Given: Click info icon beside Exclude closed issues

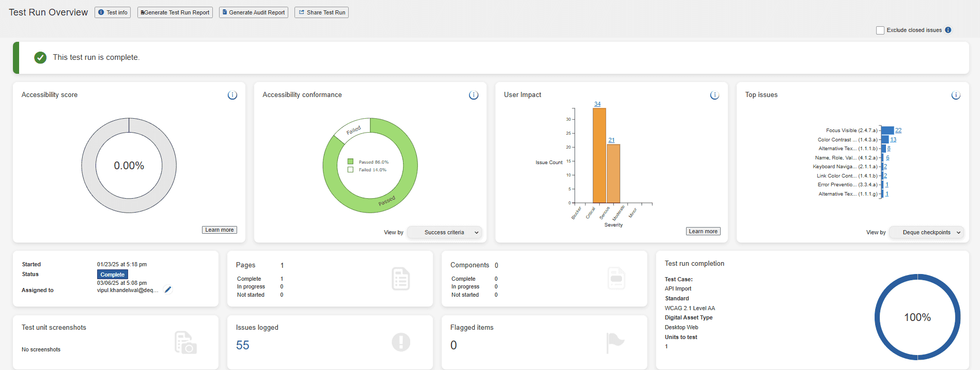Looking at the screenshot, I should coord(948,30).
